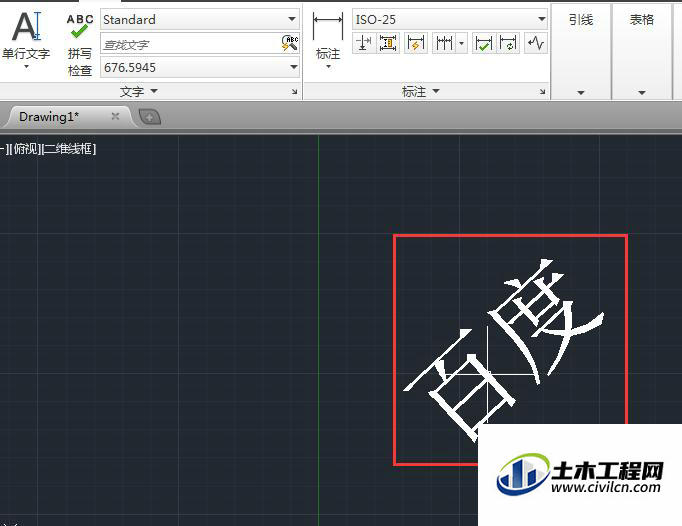Select the Adjust Space dimension icon
The image size is (682, 526).
388,43
